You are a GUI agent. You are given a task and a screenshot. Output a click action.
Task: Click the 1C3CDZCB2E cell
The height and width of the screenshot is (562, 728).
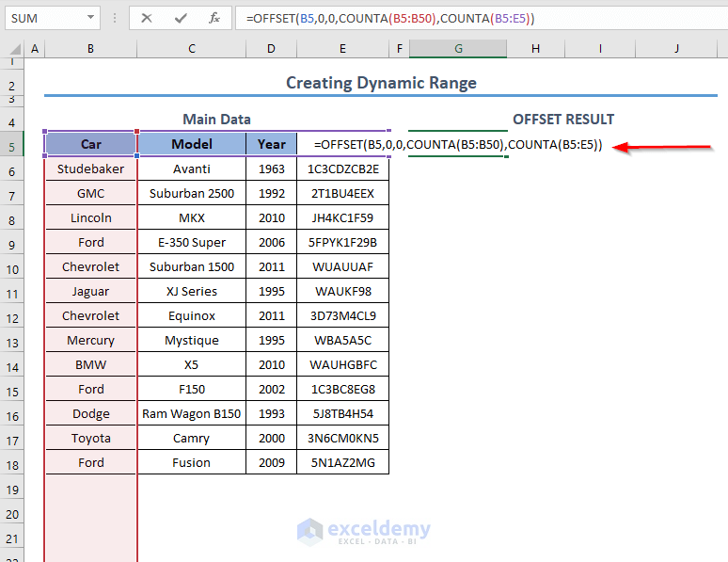343,169
